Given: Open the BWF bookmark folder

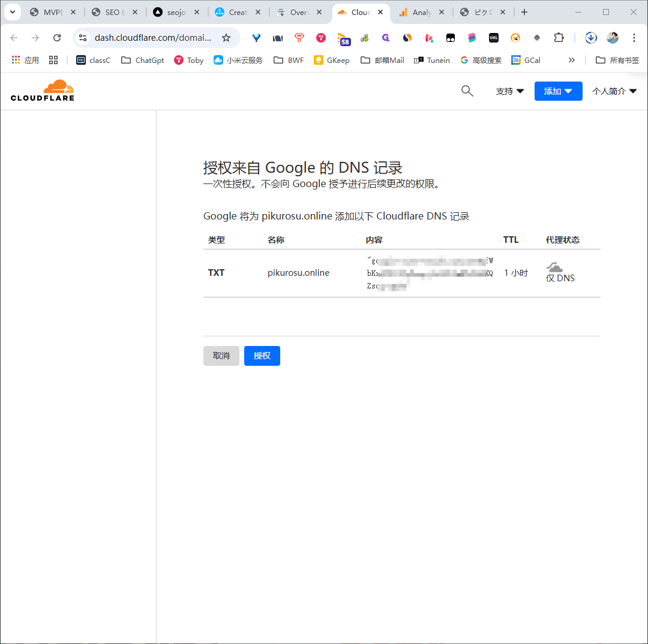Looking at the screenshot, I should click(x=289, y=61).
